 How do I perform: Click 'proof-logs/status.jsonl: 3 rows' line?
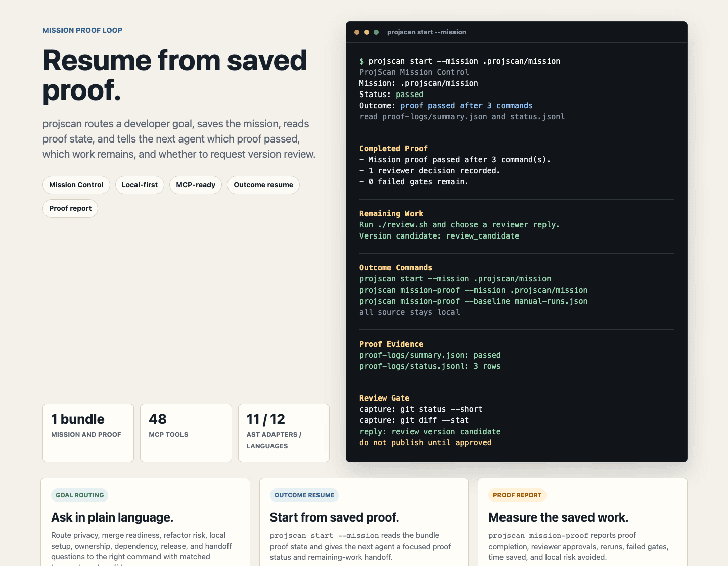pyautogui.click(x=430, y=366)
